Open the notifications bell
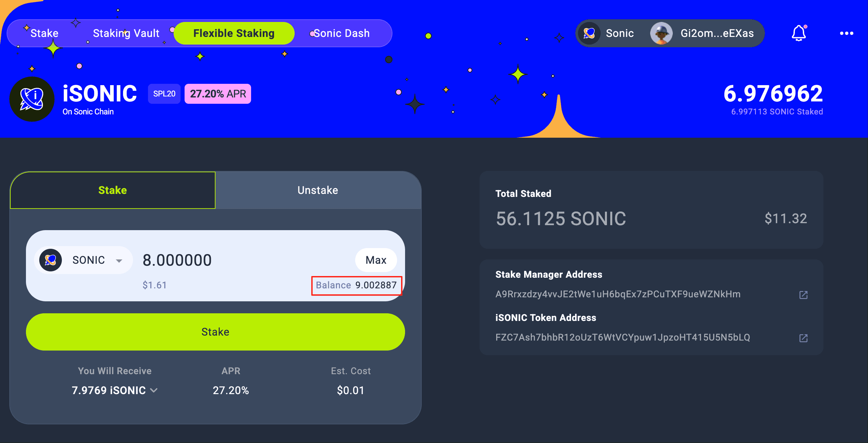 [798, 33]
